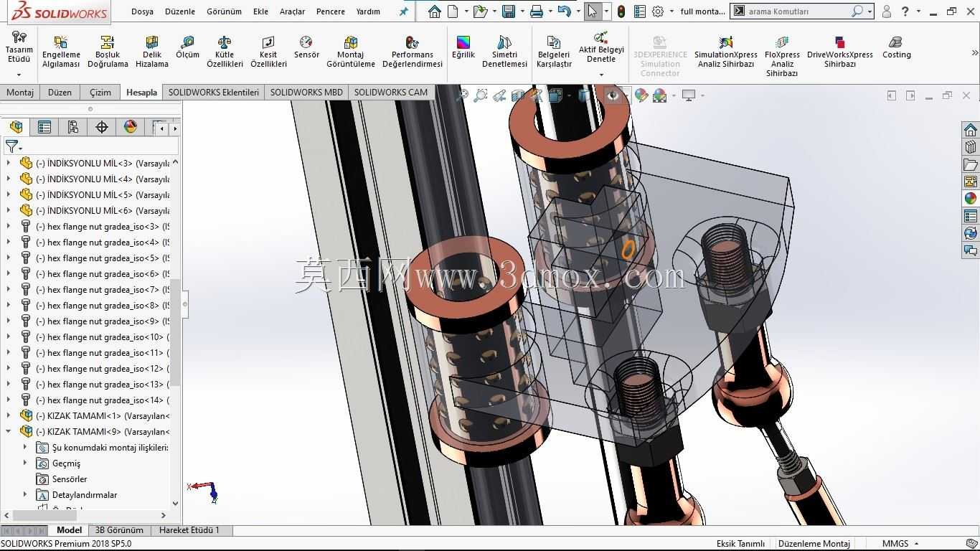Open Montaj Görüntüleme assembly visualization
The image size is (980, 551).
pos(351,52)
